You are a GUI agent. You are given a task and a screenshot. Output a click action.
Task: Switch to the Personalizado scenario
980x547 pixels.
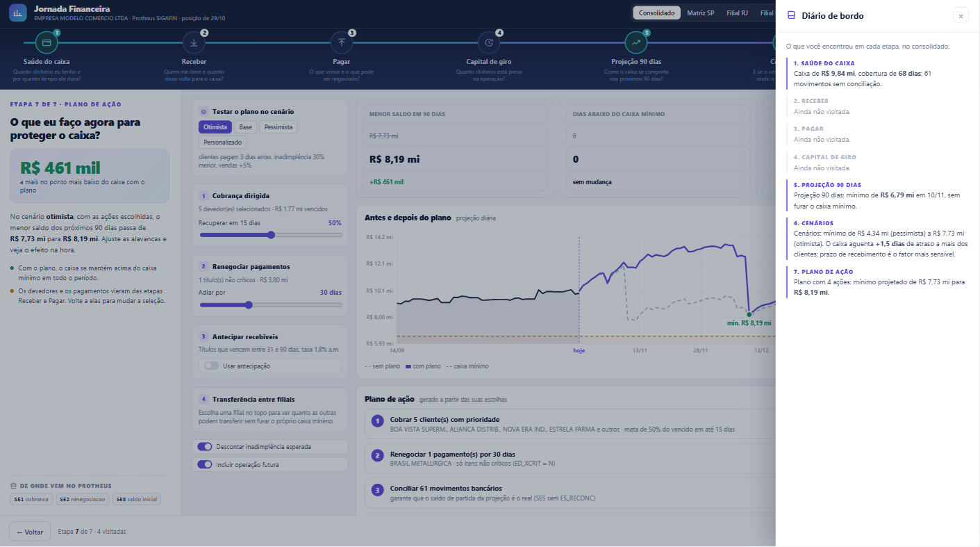pos(222,142)
